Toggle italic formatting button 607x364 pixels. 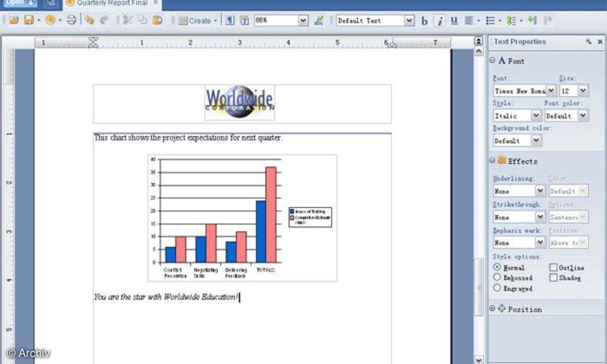point(440,21)
